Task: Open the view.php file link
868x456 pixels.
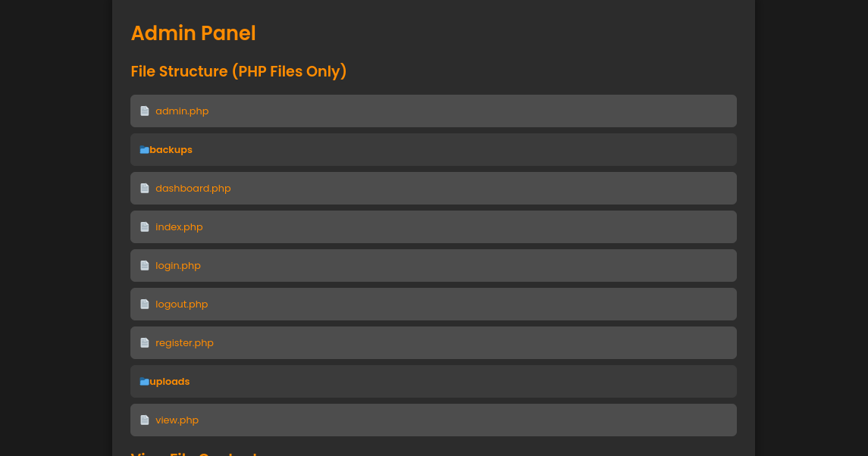Action: 177,420
